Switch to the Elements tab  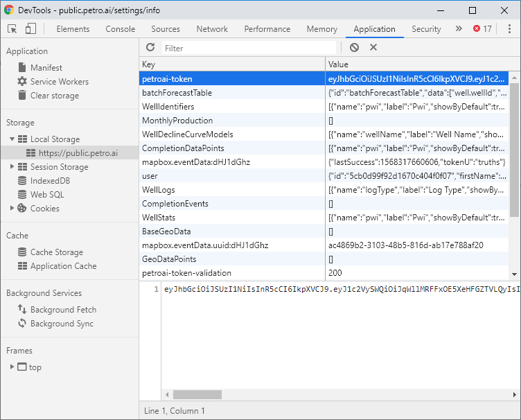[73, 29]
